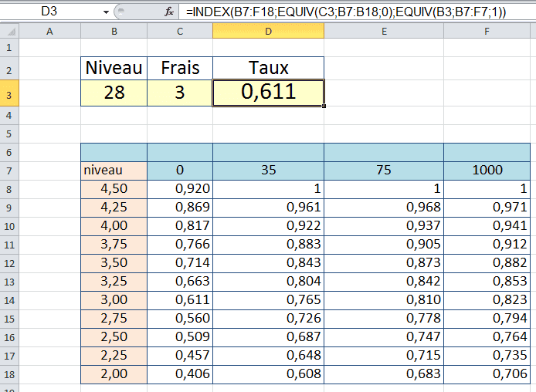This screenshot has height=392, width=536.
Task: Click the Niveau value cell containing 28
Action: (x=114, y=93)
